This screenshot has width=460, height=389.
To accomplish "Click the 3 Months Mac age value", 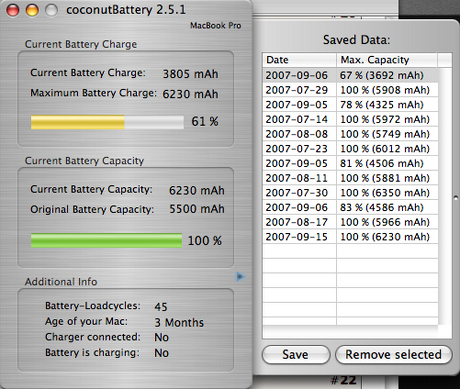I will click(179, 322).
